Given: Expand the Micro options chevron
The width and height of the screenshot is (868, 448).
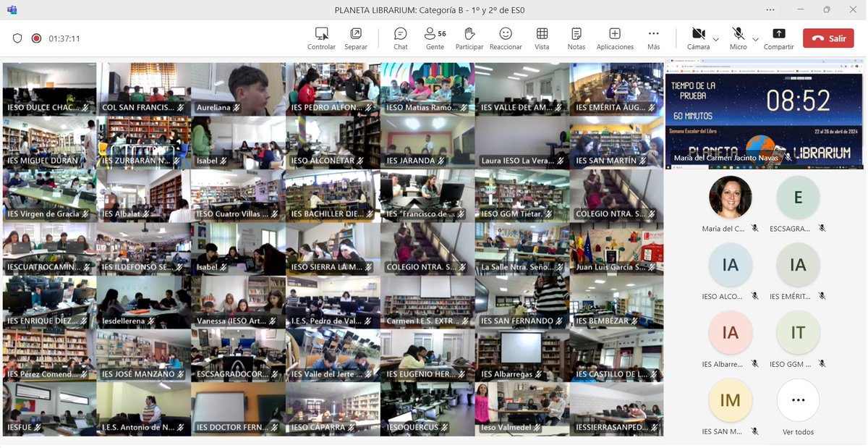Looking at the screenshot, I should [755, 39].
